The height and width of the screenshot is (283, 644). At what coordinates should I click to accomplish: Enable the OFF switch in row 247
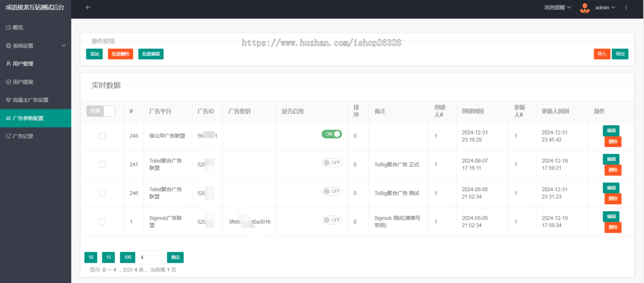click(332, 163)
